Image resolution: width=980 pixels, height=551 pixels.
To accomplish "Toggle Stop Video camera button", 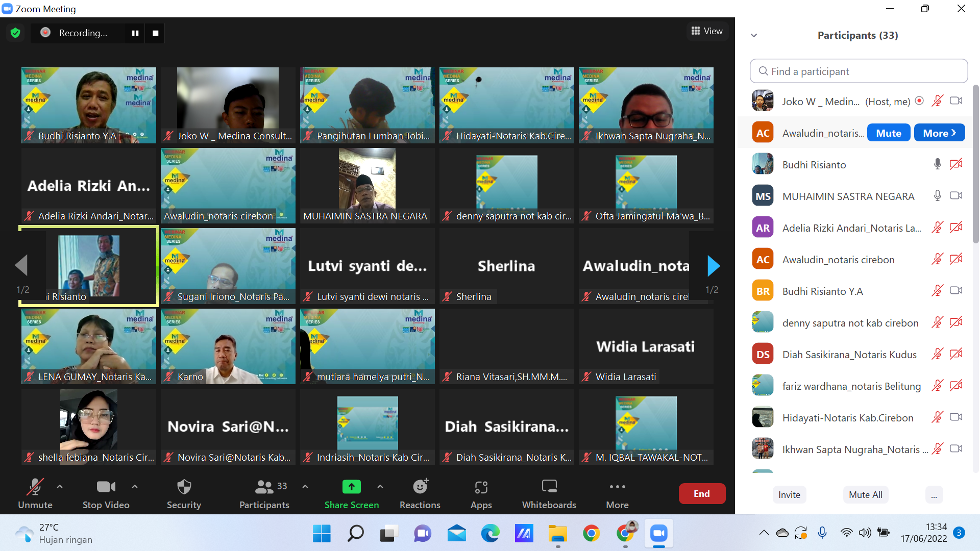I will tap(106, 493).
